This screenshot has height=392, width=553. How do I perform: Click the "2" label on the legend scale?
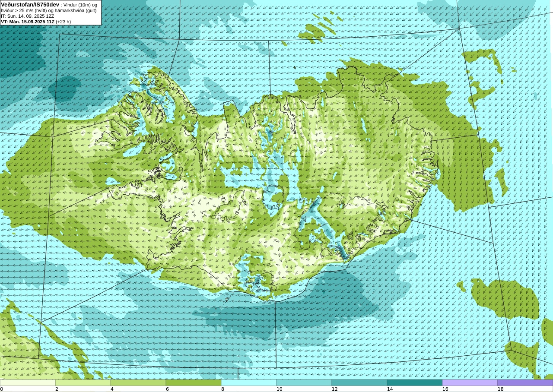pos(57,389)
